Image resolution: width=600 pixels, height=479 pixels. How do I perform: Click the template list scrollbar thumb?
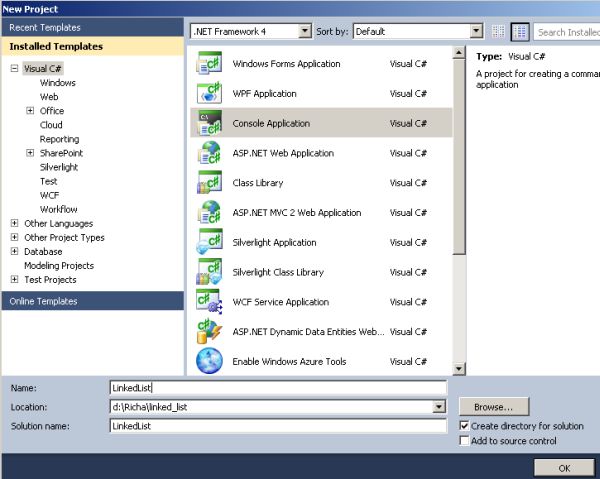[x=459, y=157]
